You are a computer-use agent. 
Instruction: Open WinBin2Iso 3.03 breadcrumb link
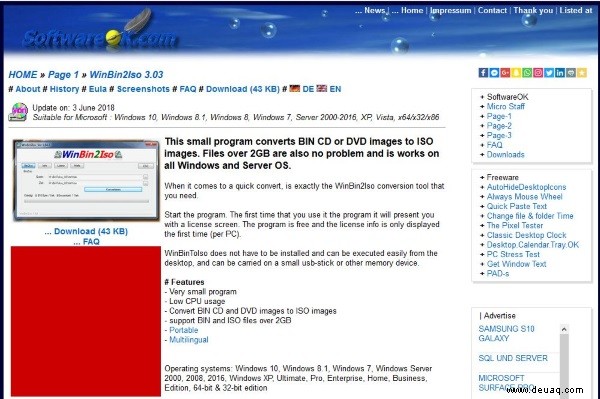pyautogui.click(x=126, y=75)
